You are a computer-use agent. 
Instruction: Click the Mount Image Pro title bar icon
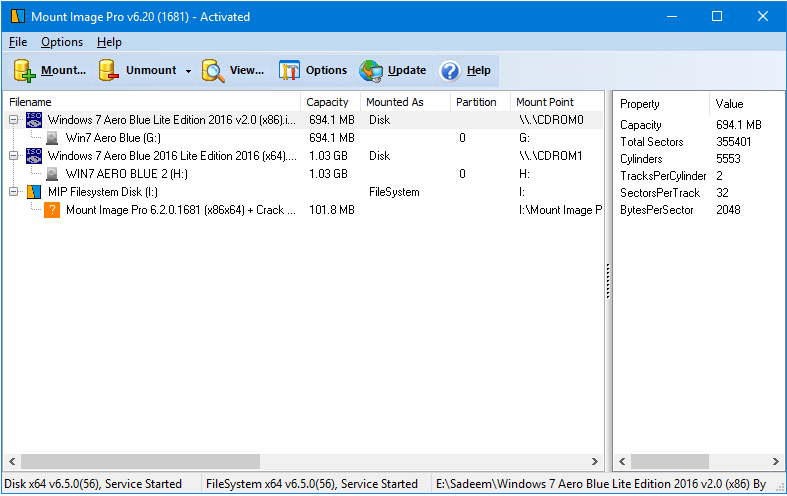pos(18,17)
